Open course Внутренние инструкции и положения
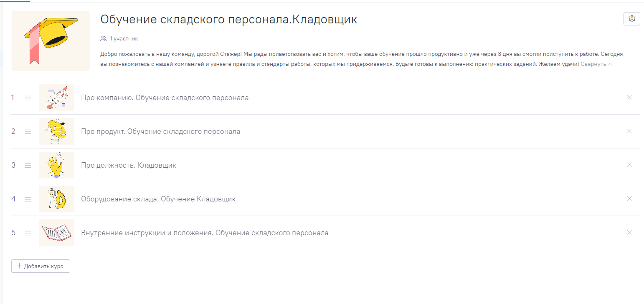The image size is (644, 304). pos(205,233)
